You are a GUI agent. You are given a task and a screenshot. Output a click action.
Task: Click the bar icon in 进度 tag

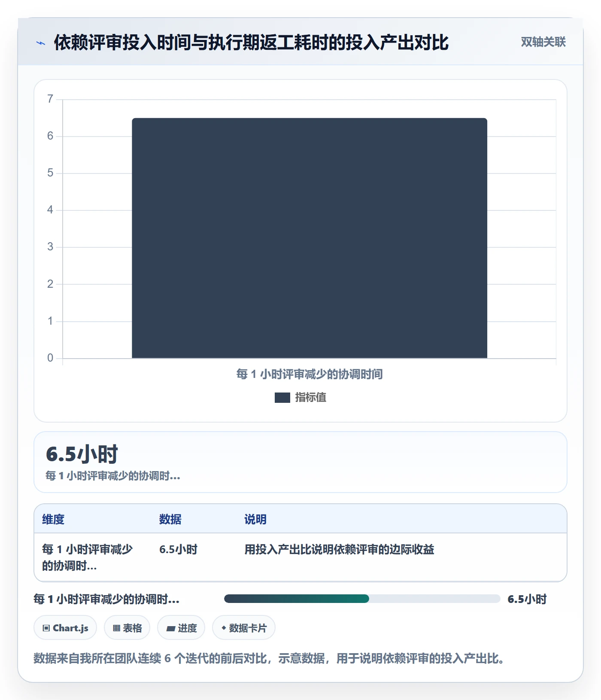pos(171,629)
